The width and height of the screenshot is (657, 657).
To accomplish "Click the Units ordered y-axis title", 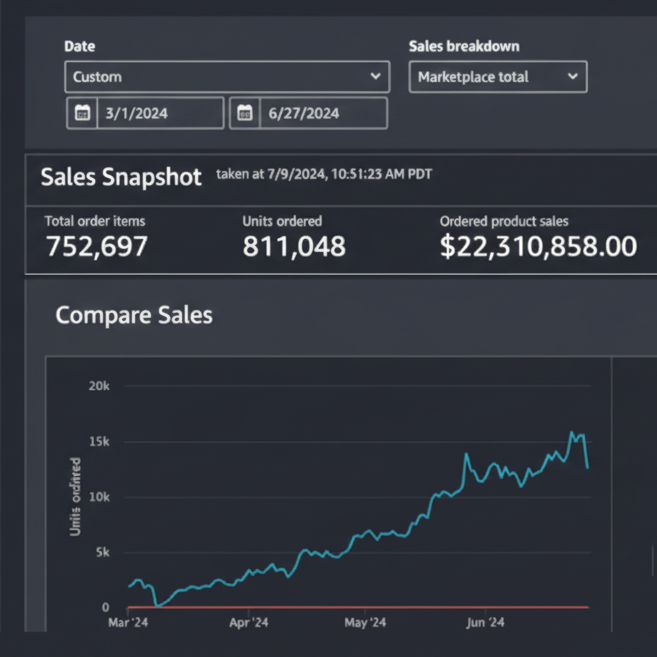I will click(75, 497).
